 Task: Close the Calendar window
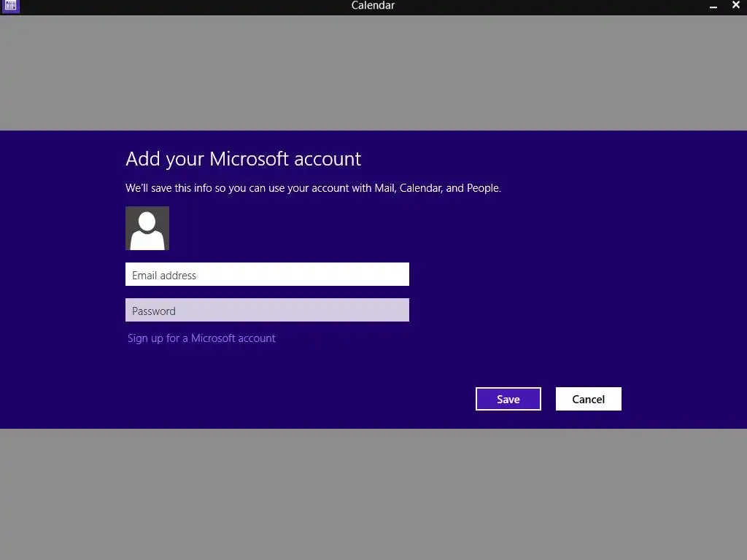pos(735,5)
